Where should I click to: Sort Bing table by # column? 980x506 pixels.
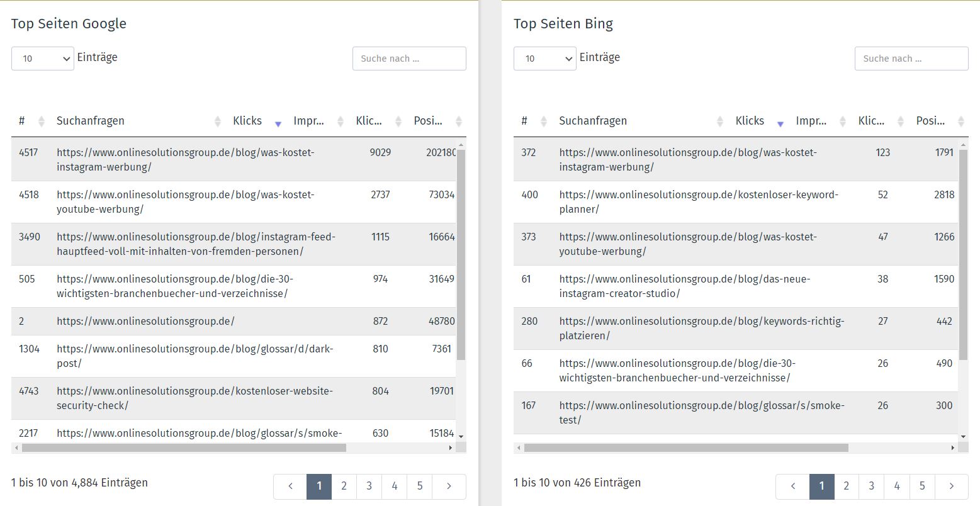(x=532, y=121)
